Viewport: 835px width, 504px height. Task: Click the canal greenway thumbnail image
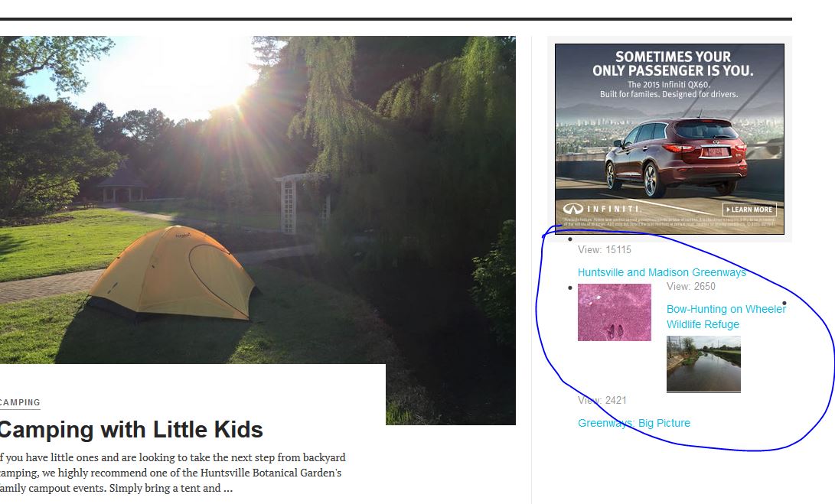(x=703, y=364)
